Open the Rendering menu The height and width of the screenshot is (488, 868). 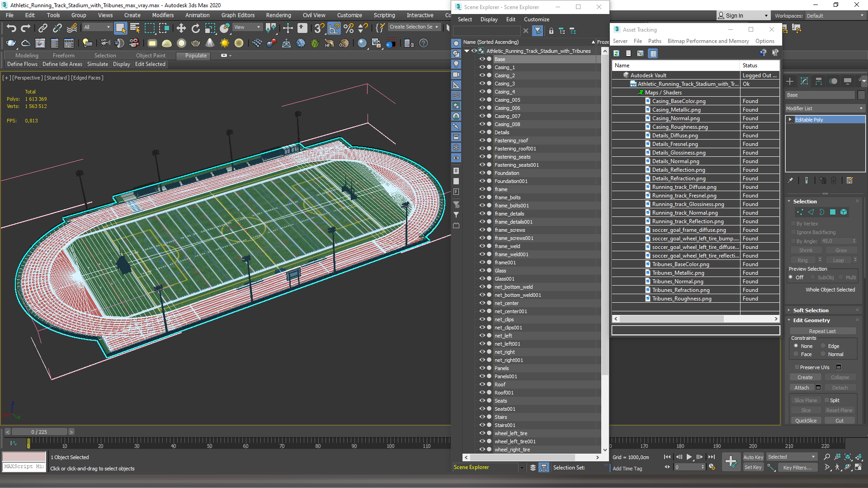[278, 15]
